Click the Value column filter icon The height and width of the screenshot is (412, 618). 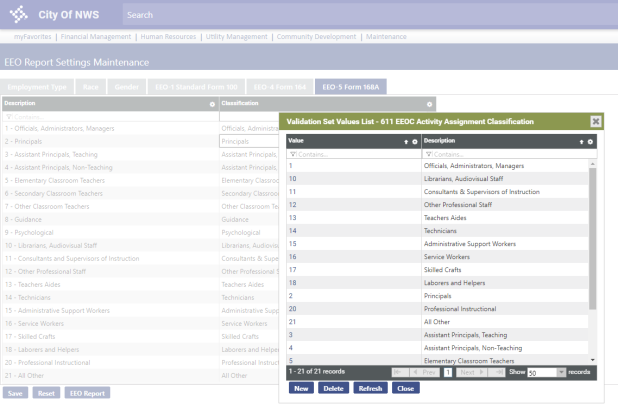click(292, 154)
